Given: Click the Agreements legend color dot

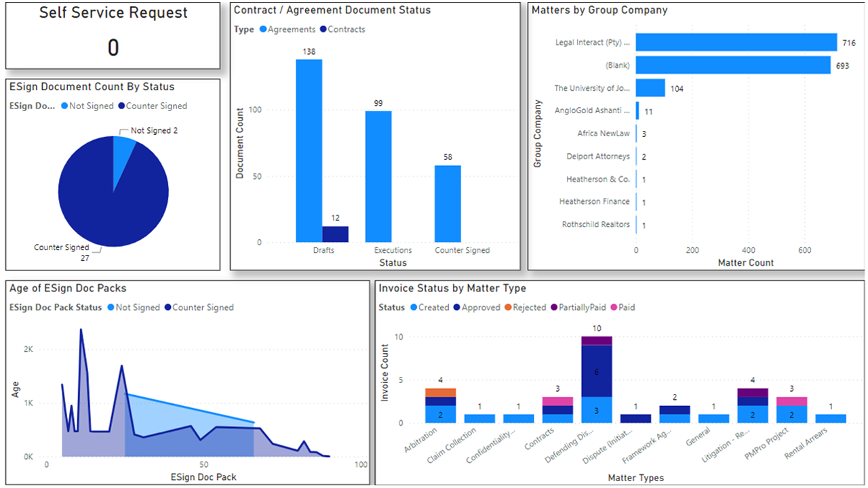Looking at the screenshot, I should 263,29.
